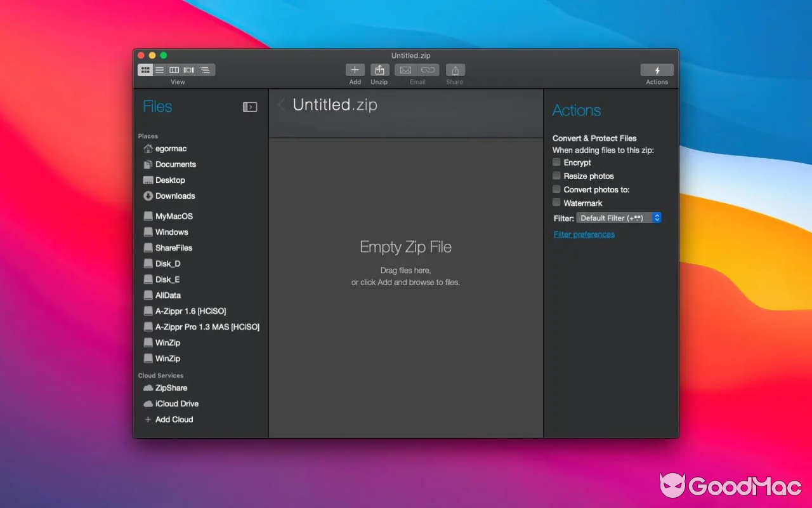Click Add Cloud in the sidebar

(x=173, y=419)
